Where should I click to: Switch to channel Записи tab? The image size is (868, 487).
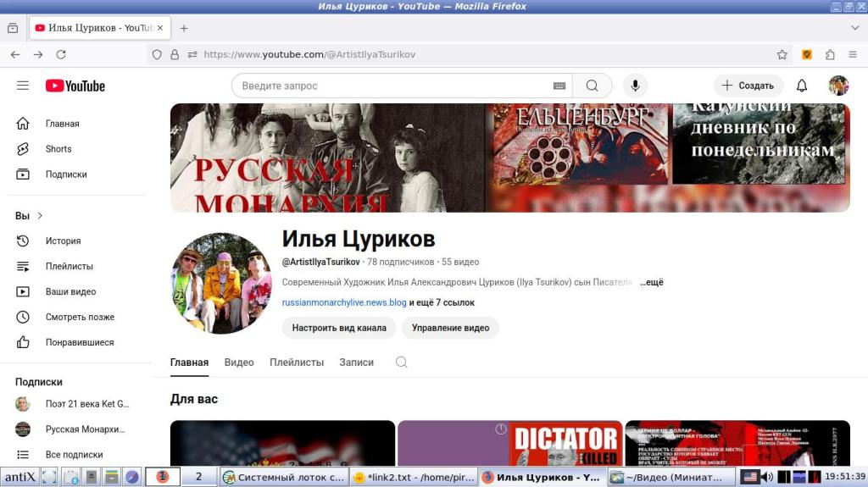point(357,362)
